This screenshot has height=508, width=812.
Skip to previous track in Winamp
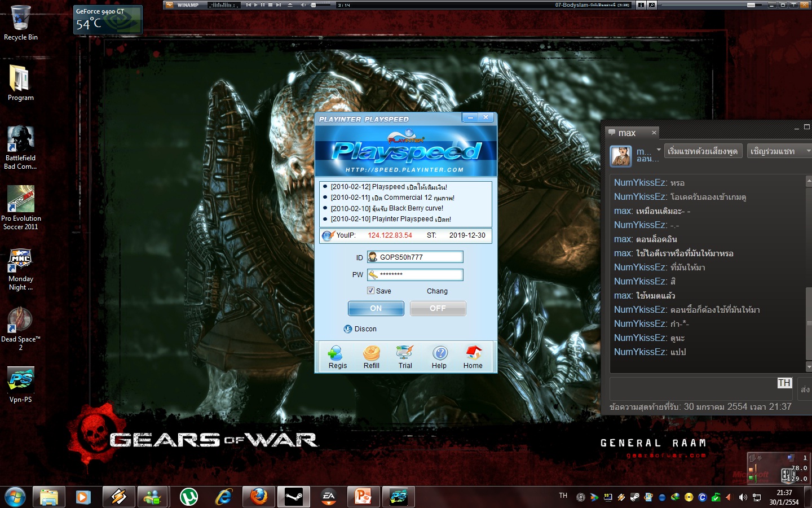pyautogui.click(x=248, y=5)
